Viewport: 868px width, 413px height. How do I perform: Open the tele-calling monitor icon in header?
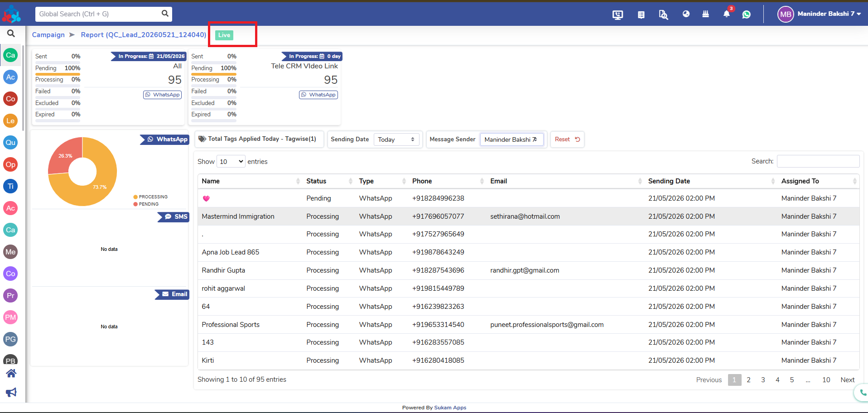click(x=617, y=14)
